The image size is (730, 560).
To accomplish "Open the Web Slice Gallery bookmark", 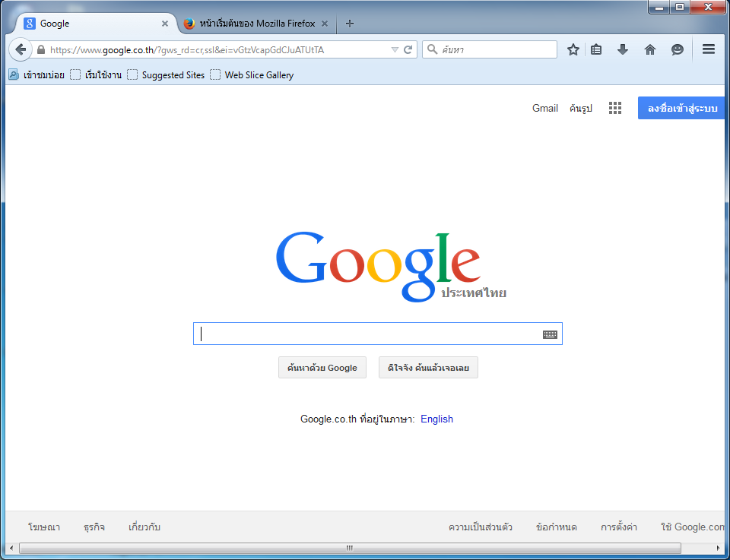I will [252, 75].
